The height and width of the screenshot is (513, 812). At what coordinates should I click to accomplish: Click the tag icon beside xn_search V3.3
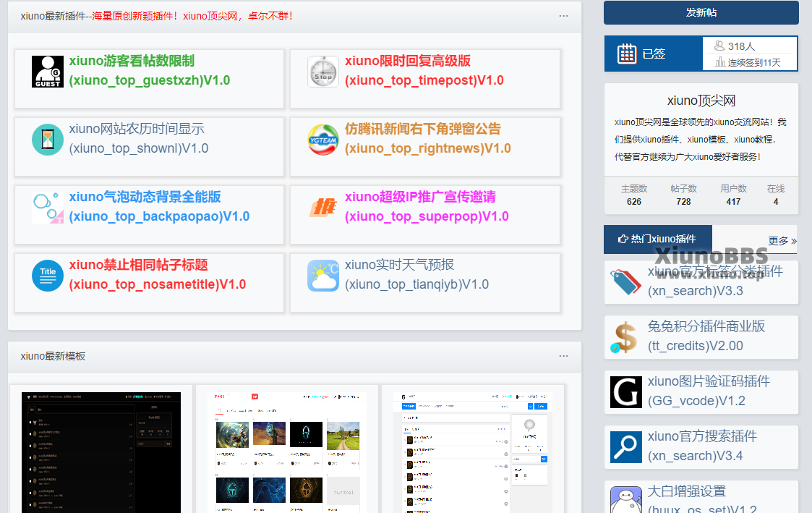point(625,282)
